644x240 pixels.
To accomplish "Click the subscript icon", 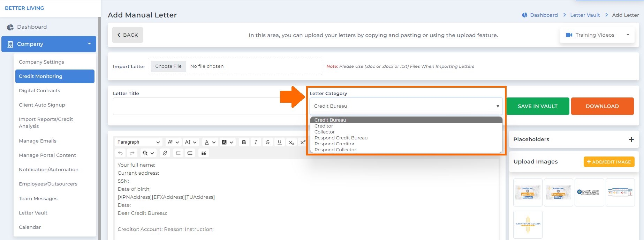I will [x=291, y=143].
